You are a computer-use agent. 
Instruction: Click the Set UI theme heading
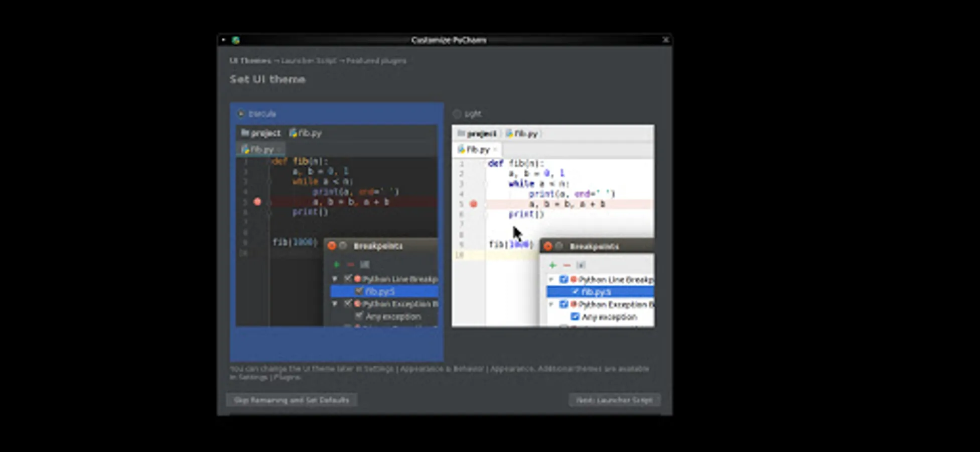[267, 79]
